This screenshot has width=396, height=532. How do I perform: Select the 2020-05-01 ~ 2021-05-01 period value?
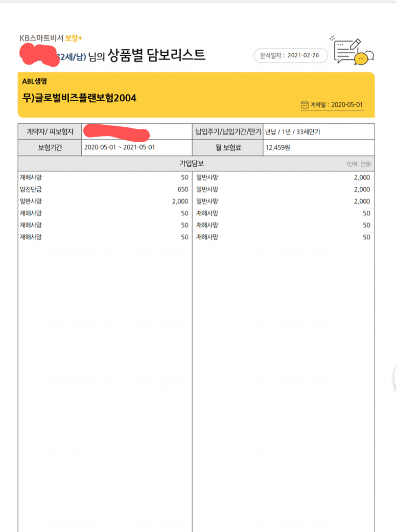tap(119, 148)
